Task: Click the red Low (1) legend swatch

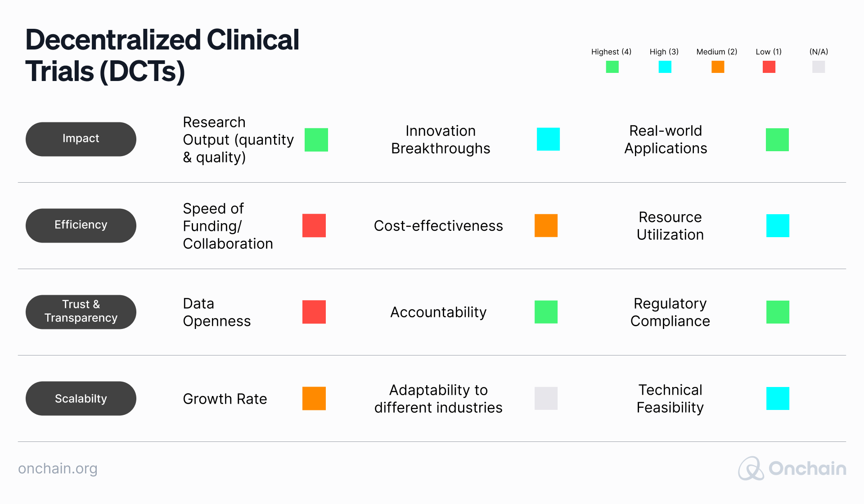Action: click(x=769, y=67)
